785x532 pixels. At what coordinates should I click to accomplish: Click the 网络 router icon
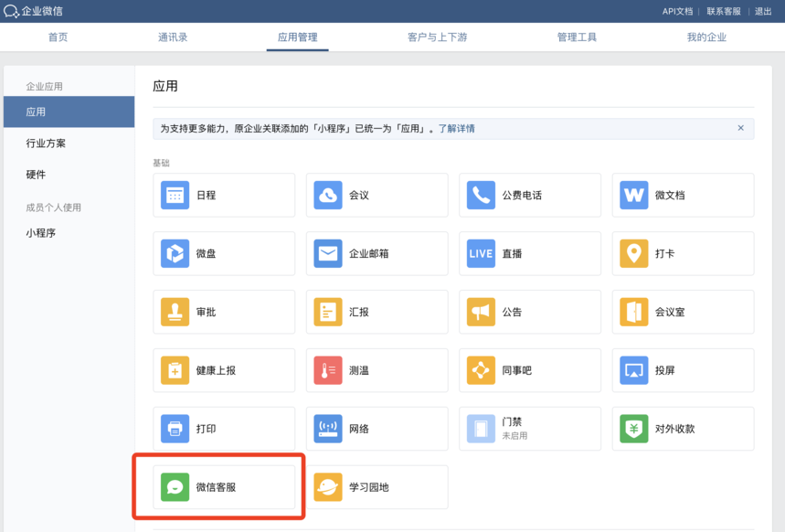tap(328, 429)
